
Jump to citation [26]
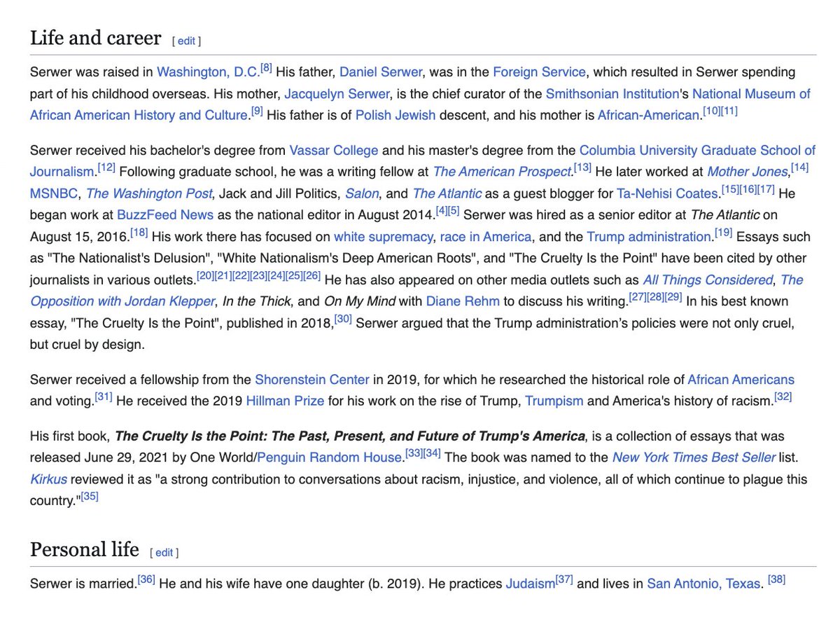312,276
